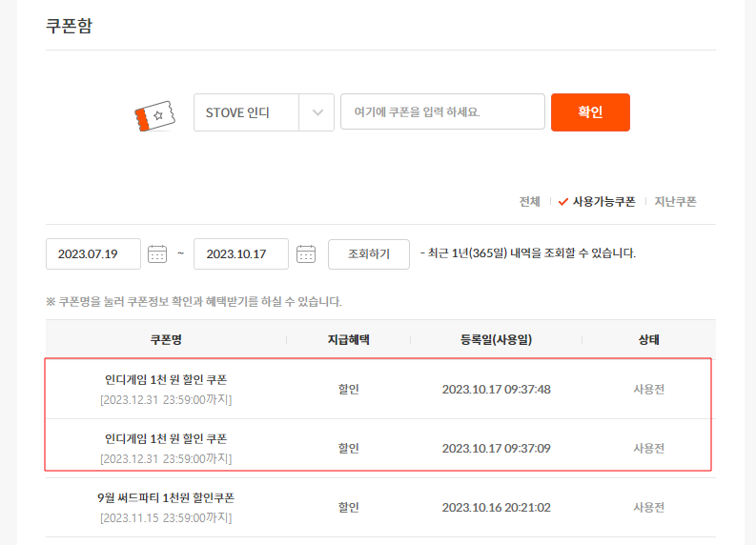Open first 인디게임 1천 원 할인 쿠폰
The height and width of the screenshot is (545, 756).
click(166, 379)
